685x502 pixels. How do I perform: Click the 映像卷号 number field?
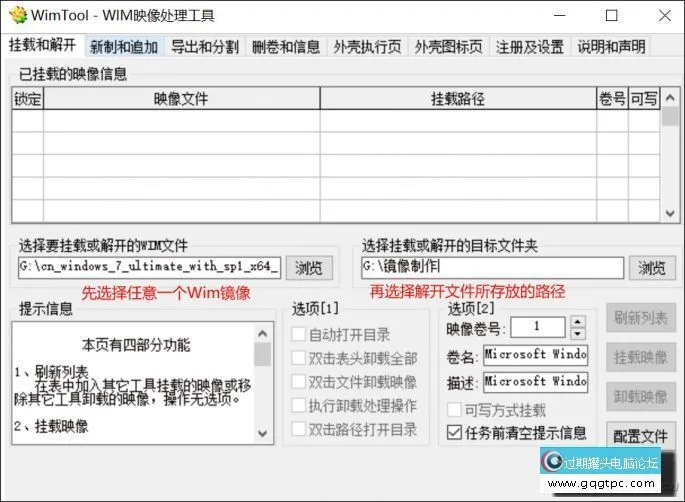pyautogui.click(x=538, y=327)
